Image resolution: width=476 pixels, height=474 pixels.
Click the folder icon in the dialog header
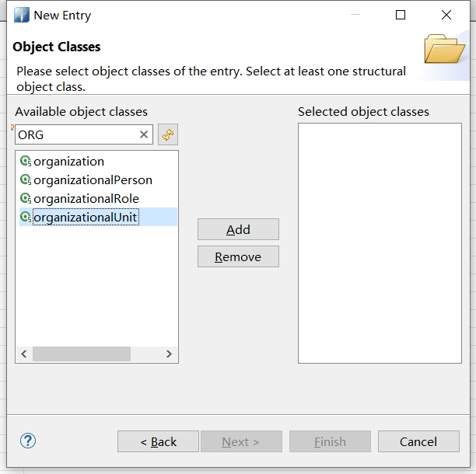(444, 48)
